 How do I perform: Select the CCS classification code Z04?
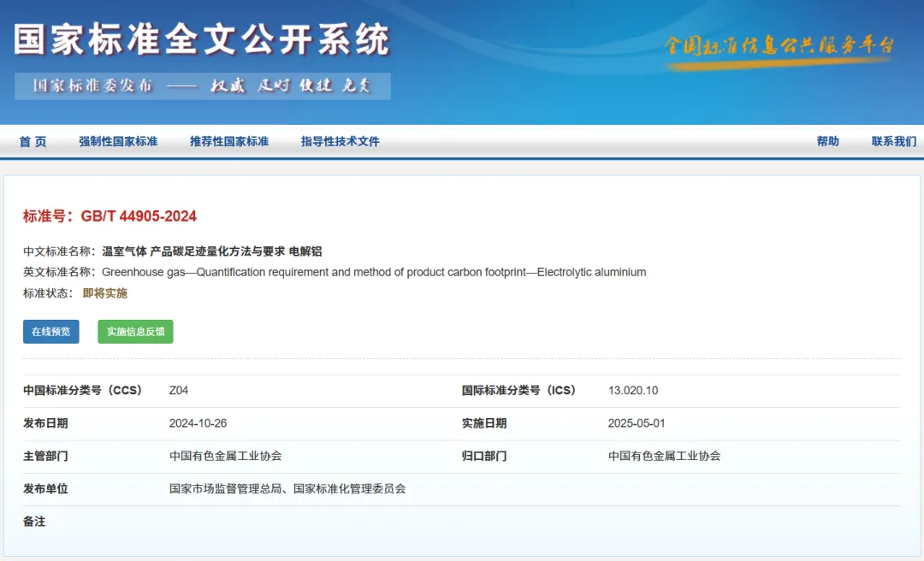pyautogui.click(x=178, y=389)
